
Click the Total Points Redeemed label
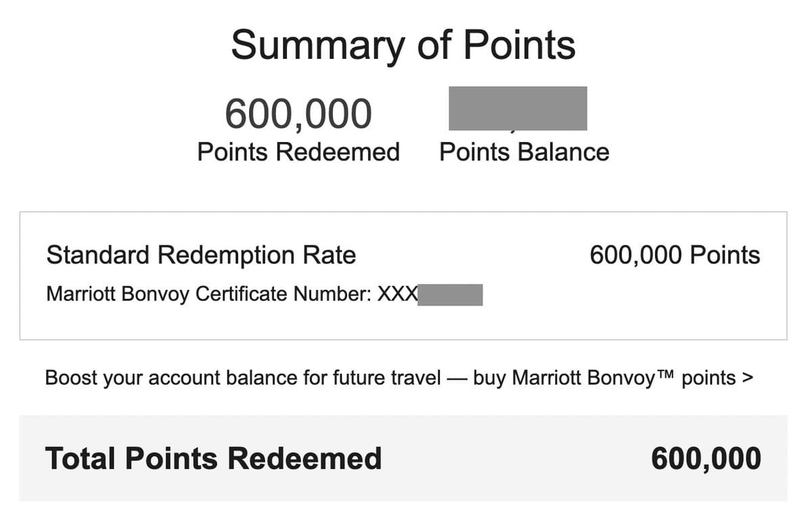[x=213, y=458]
